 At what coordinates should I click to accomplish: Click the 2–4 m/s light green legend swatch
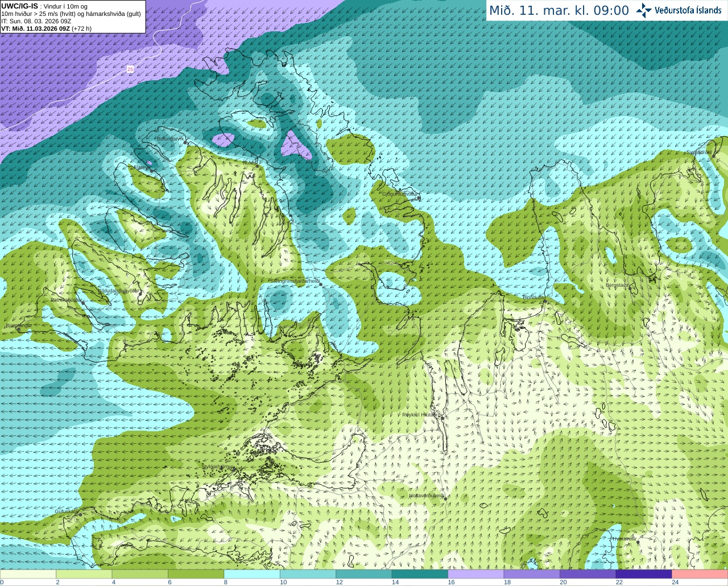(84, 574)
